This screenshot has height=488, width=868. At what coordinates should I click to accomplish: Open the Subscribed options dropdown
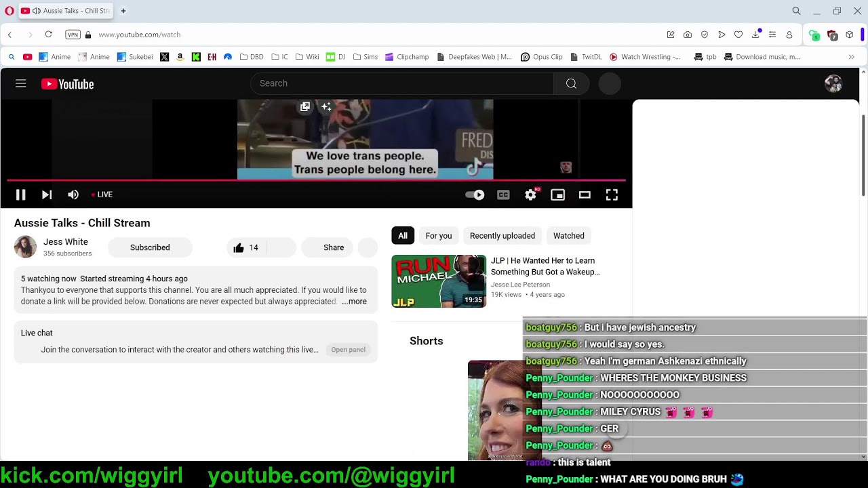[x=150, y=248]
